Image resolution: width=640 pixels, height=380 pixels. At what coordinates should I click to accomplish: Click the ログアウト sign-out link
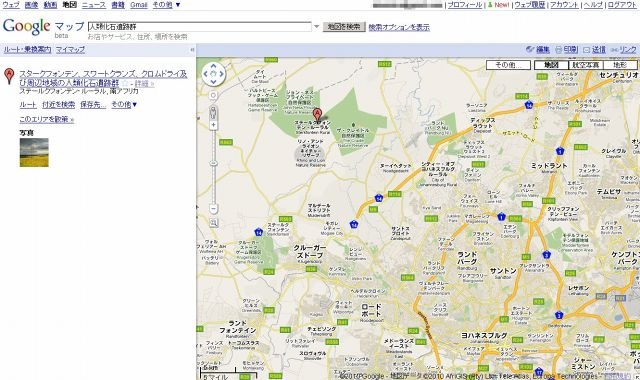[x=622, y=5]
